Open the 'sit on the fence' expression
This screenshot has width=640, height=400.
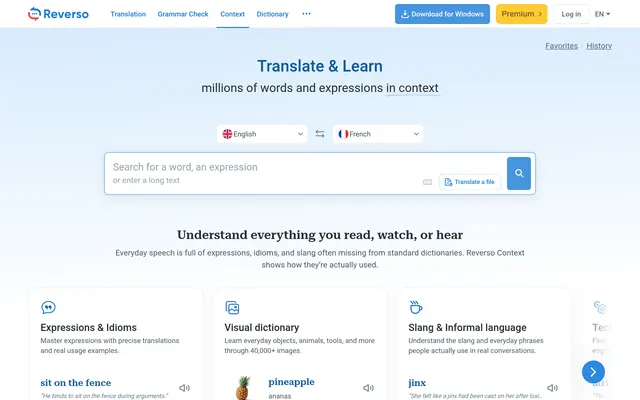click(x=76, y=382)
